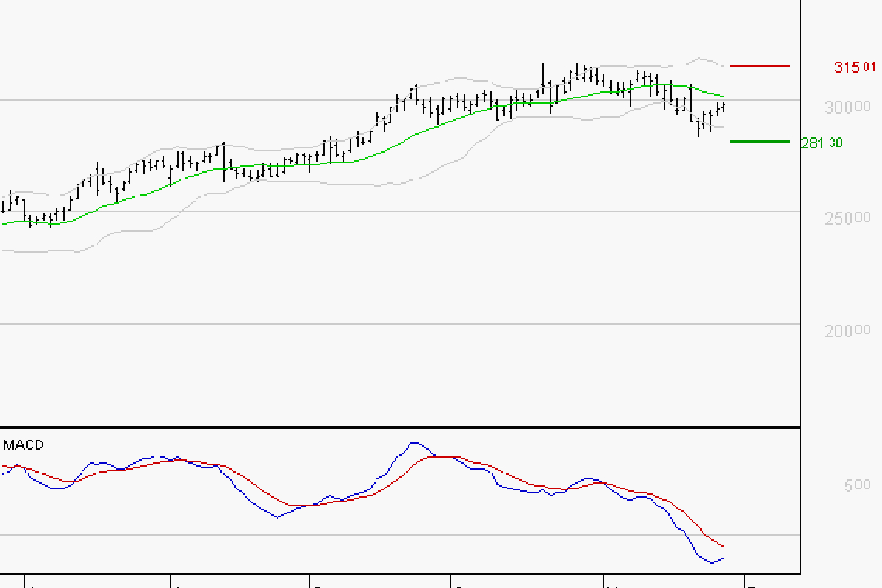This screenshot has width=882, height=588.
Task: Click the 30000 horizontal gridline on the chart
Action: click(367, 100)
